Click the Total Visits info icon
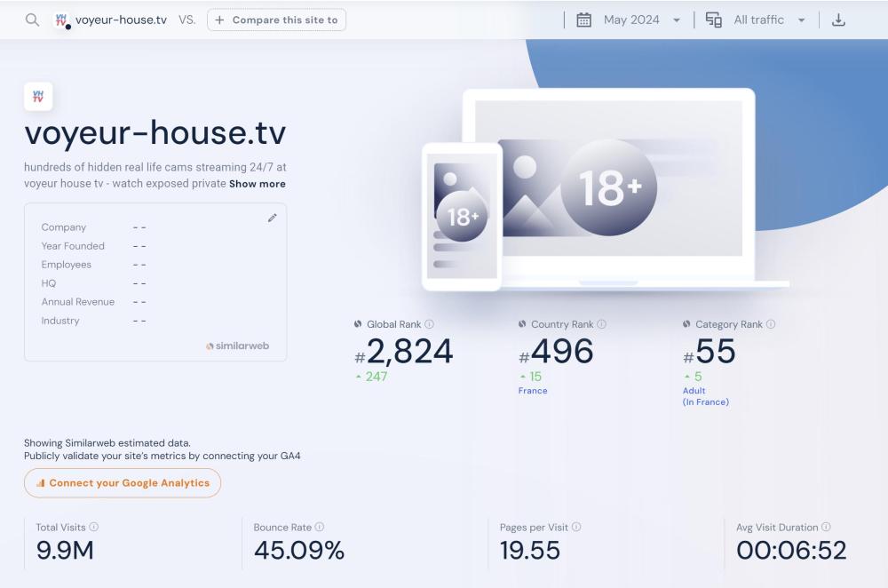 pos(94,528)
